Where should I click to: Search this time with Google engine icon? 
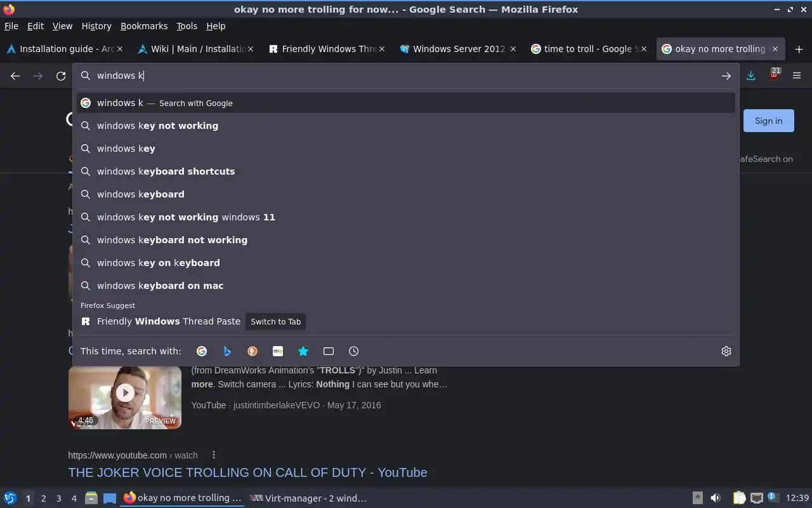[x=202, y=351]
